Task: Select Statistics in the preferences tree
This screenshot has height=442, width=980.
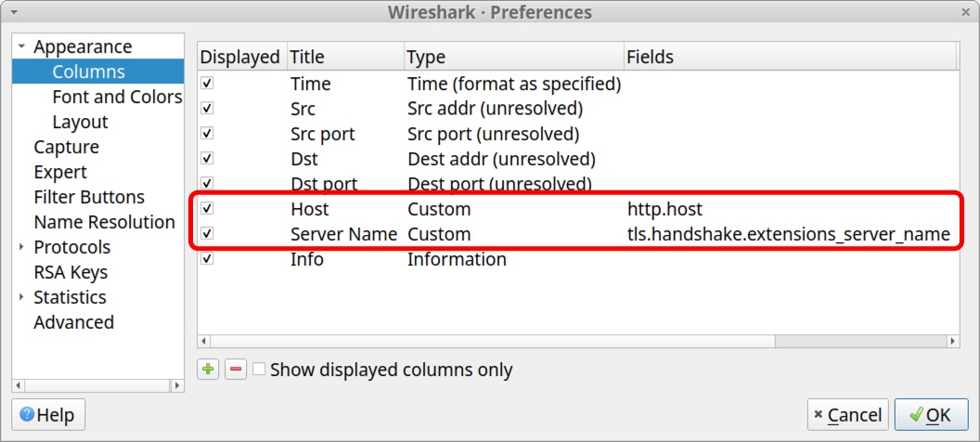Action: coord(70,297)
